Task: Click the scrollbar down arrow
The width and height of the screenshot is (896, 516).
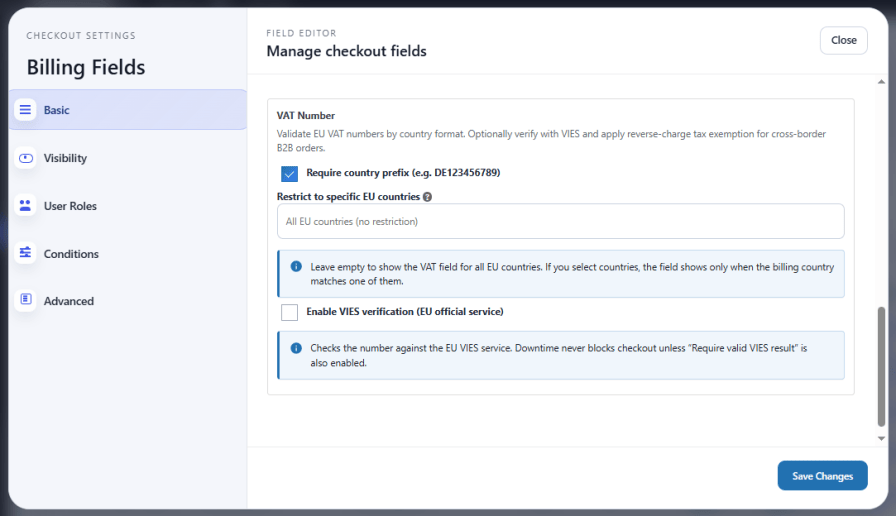Action: 881,439
